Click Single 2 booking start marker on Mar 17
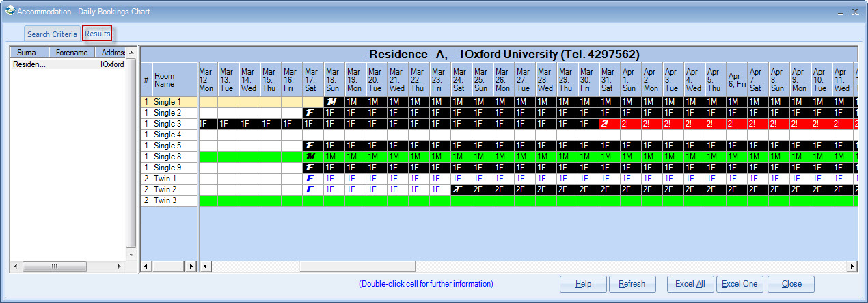 (x=311, y=113)
